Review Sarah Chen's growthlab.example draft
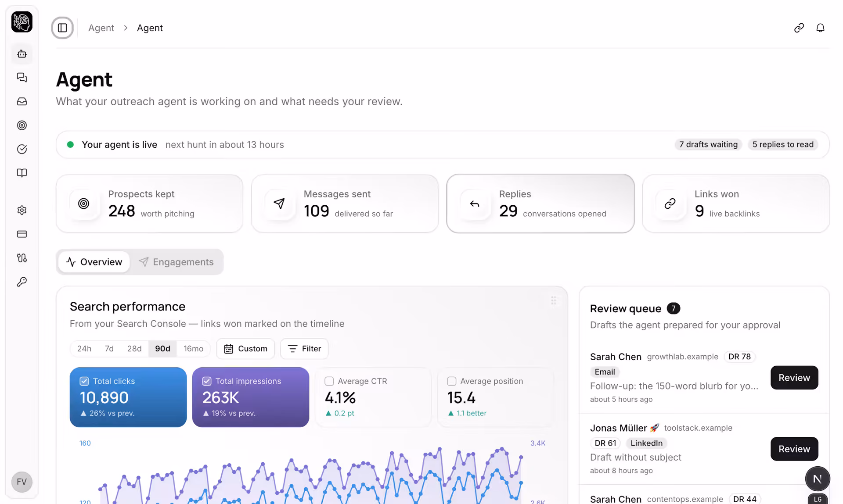This screenshot has height=504, width=843. pyautogui.click(x=794, y=378)
